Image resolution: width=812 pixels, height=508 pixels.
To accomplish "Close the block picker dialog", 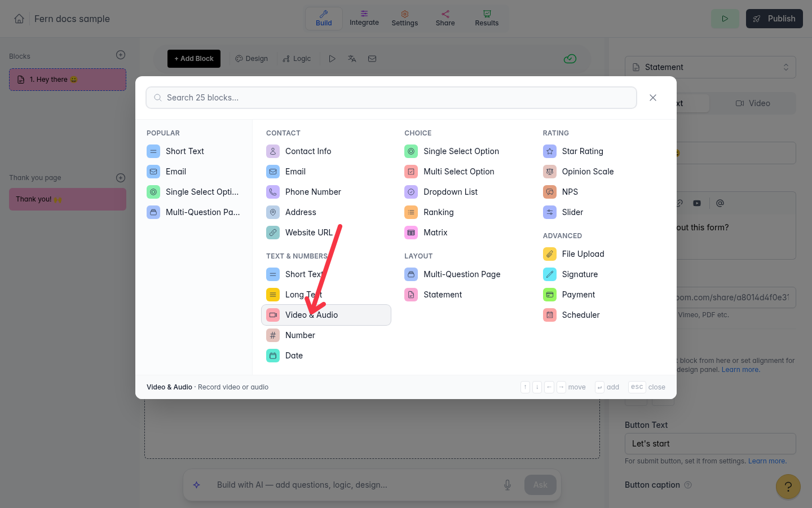I will click(653, 98).
